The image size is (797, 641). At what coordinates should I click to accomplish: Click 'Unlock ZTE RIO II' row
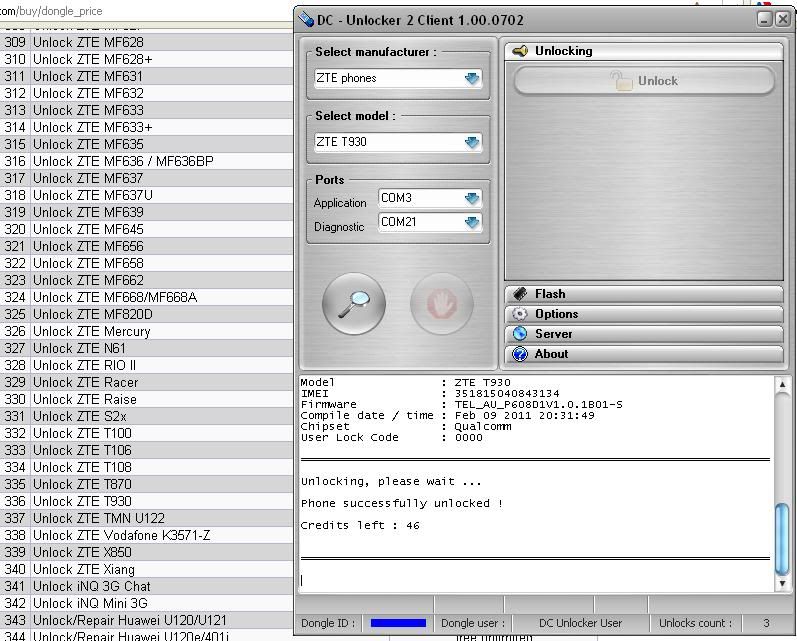point(146,365)
